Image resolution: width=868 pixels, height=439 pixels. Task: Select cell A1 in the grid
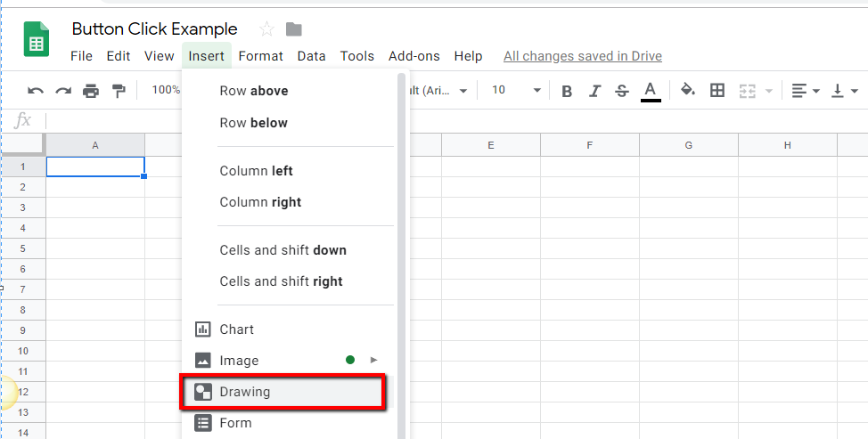click(x=95, y=167)
